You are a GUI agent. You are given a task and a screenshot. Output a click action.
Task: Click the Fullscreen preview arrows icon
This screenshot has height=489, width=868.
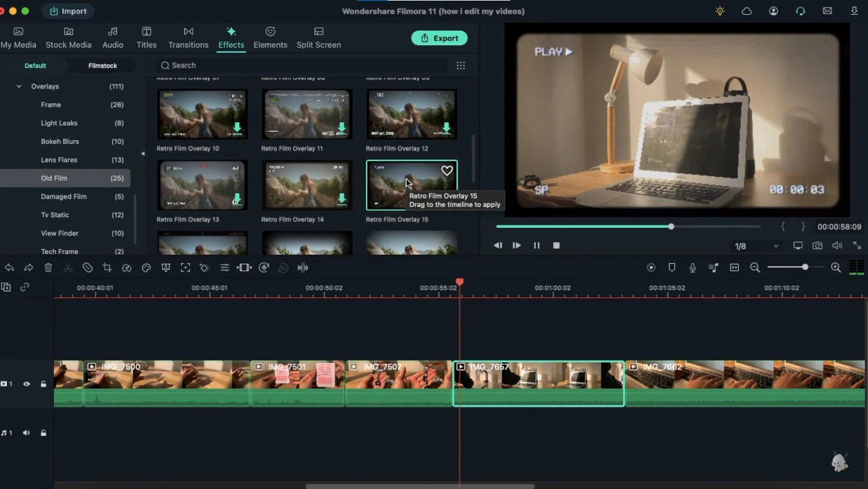[857, 246]
